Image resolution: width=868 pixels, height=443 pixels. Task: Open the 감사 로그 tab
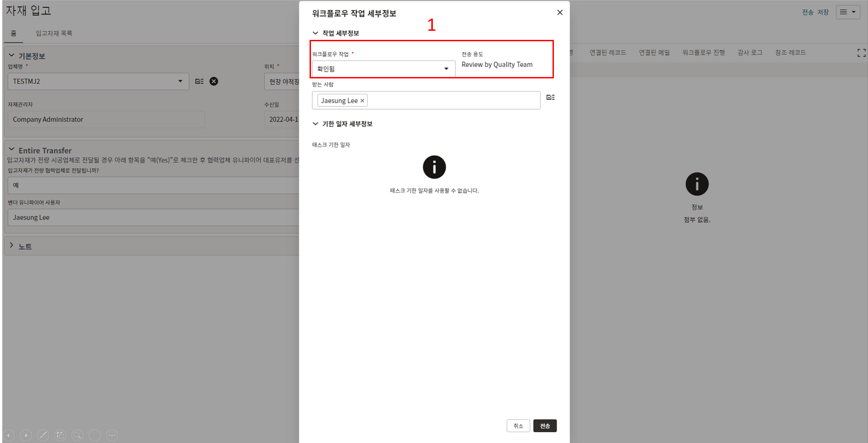click(750, 53)
